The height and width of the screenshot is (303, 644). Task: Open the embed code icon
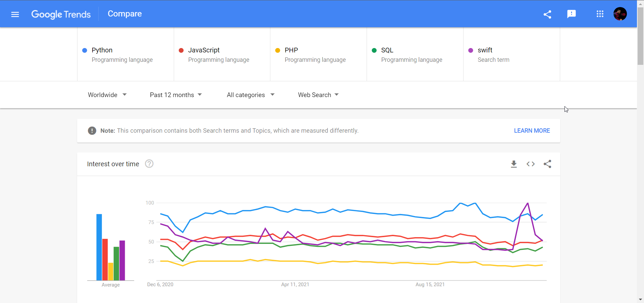[x=531, y=164]
